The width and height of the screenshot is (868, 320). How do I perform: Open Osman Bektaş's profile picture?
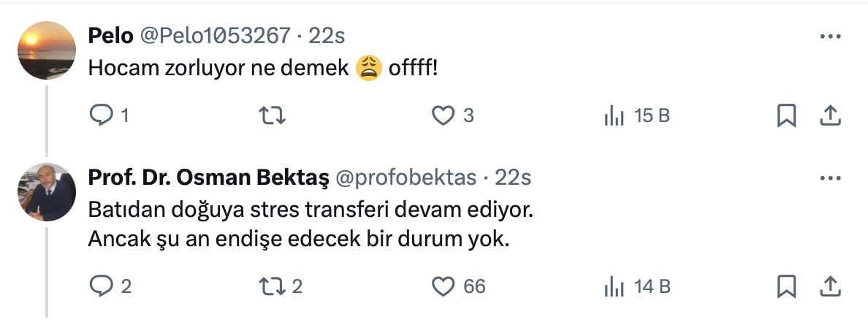pos(47,192)
